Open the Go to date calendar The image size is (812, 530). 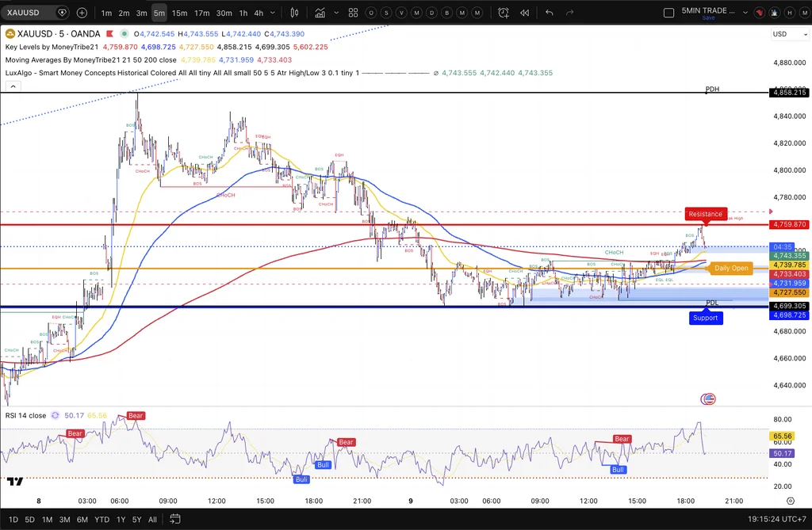pos(175,519)
